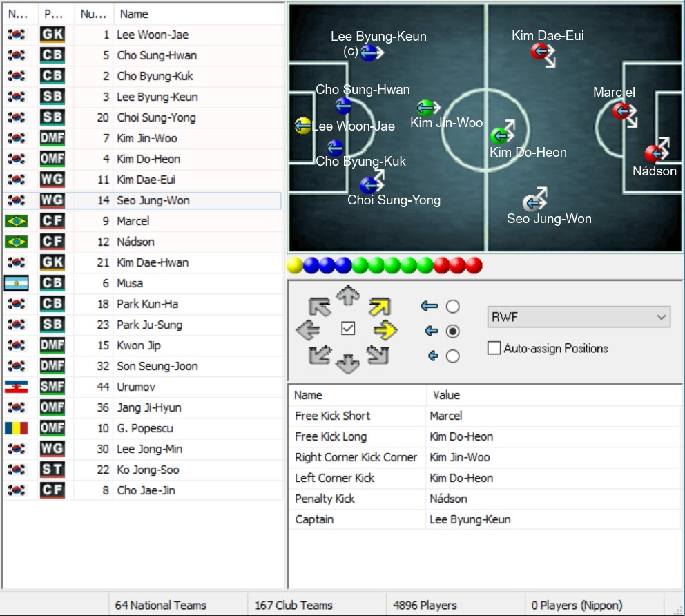This screenshot has height=616, width=685.
Task: Select Kim Do-Heon green marker on pitch
Action: (499, 136)
